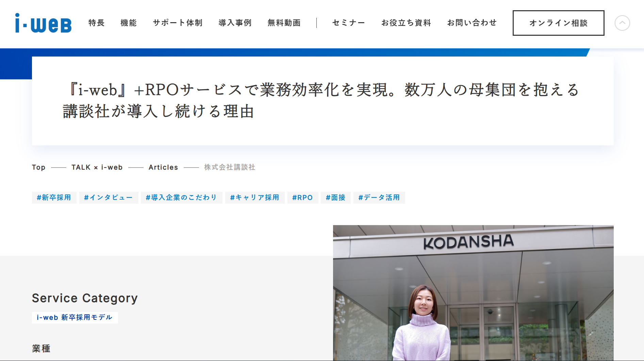Select the #キャリア採用 tag

coord(255,198)
